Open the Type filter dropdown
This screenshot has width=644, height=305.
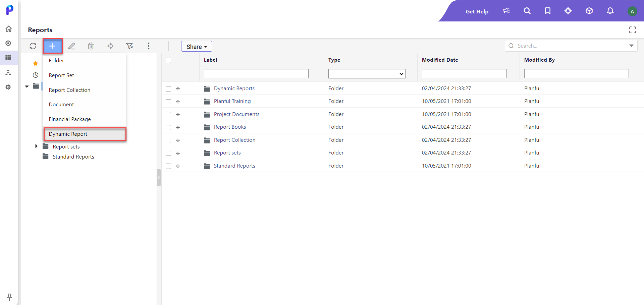367,74
